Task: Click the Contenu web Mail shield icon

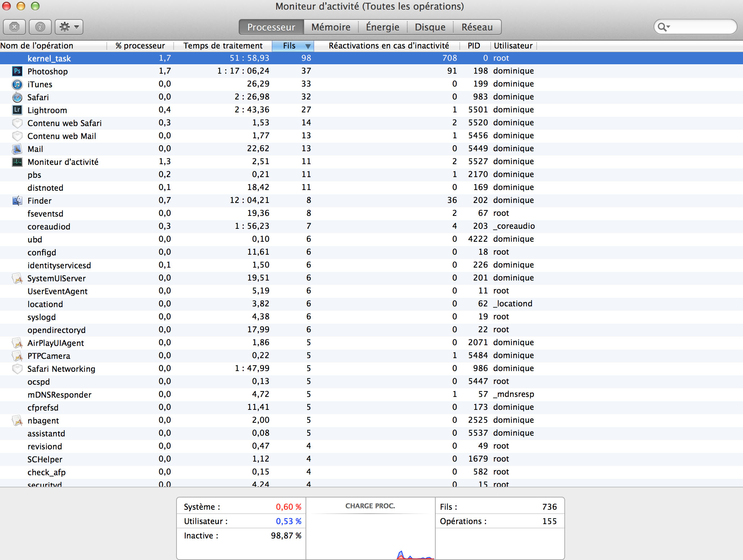Action: coord(17,136)
